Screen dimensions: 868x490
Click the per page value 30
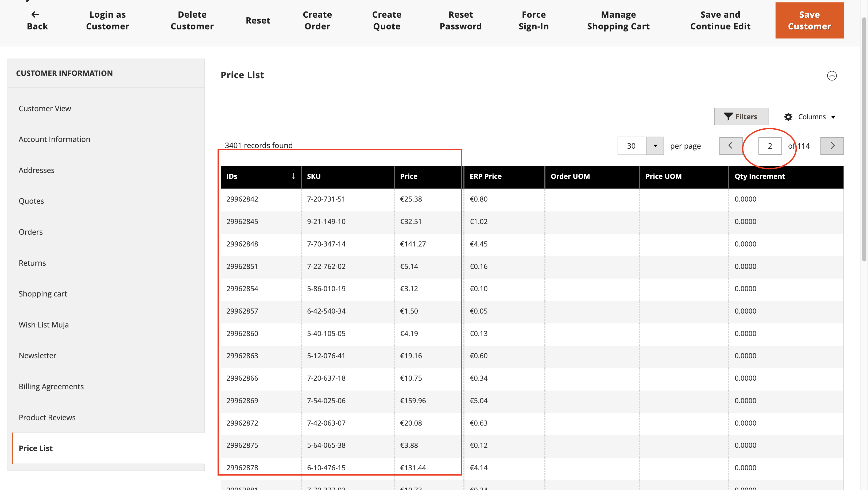(632, 146)
